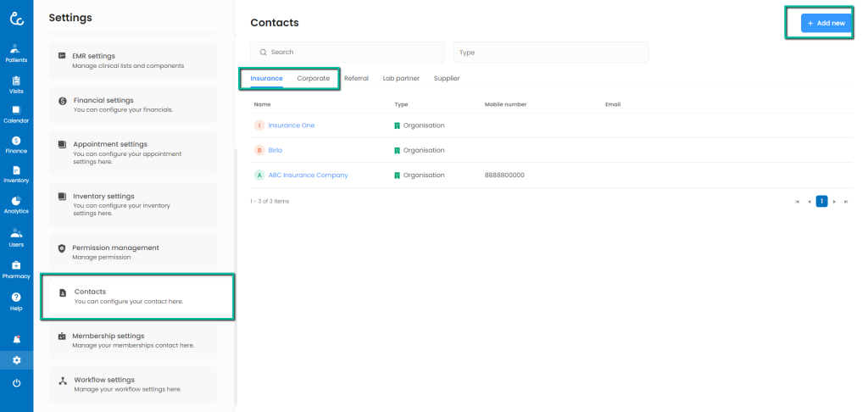Open the Calendar icon in sidebar
Image resolution: width=868 pixels, height=412 pixels.
16,114
